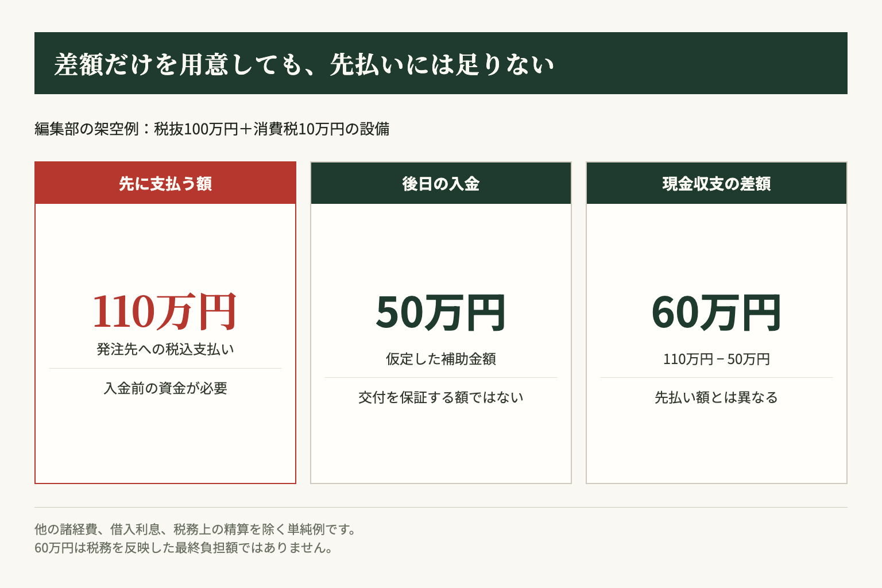Click the footnote 60万円は税務を反映した最終負担額ではありません。

point(184,547)
